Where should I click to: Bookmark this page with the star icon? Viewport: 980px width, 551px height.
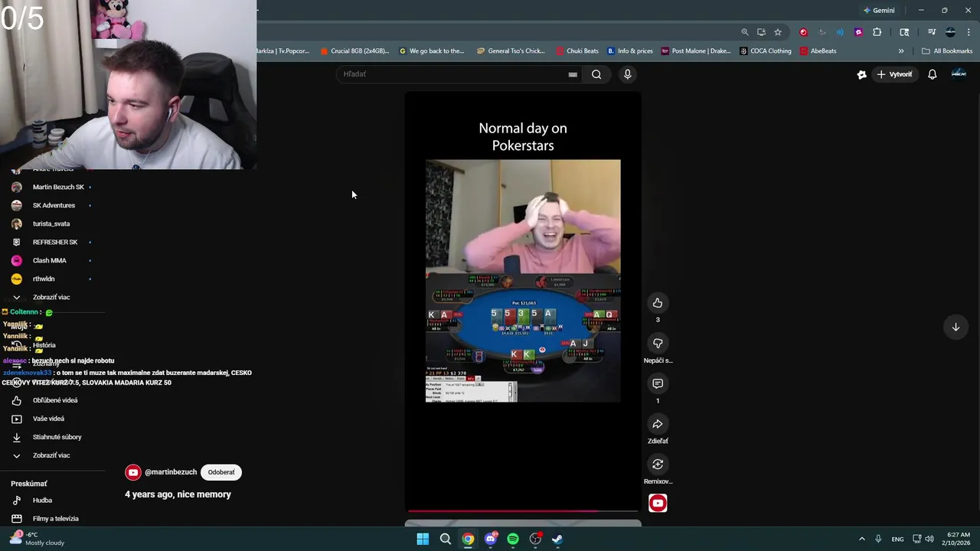(x=778, y=32)
